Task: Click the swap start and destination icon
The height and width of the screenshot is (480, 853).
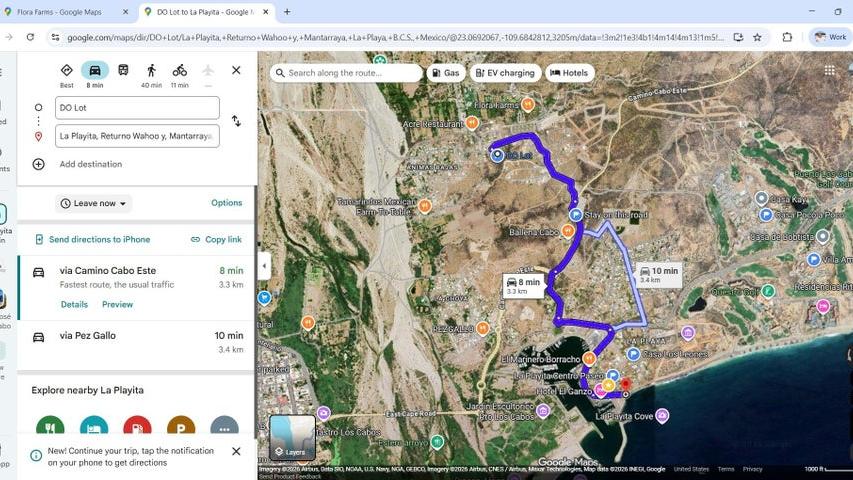Action: click(236, 121)
